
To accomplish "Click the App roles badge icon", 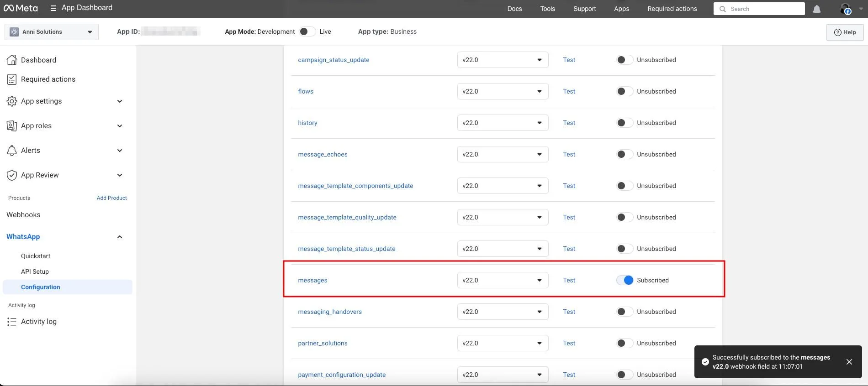I will 12,126.
